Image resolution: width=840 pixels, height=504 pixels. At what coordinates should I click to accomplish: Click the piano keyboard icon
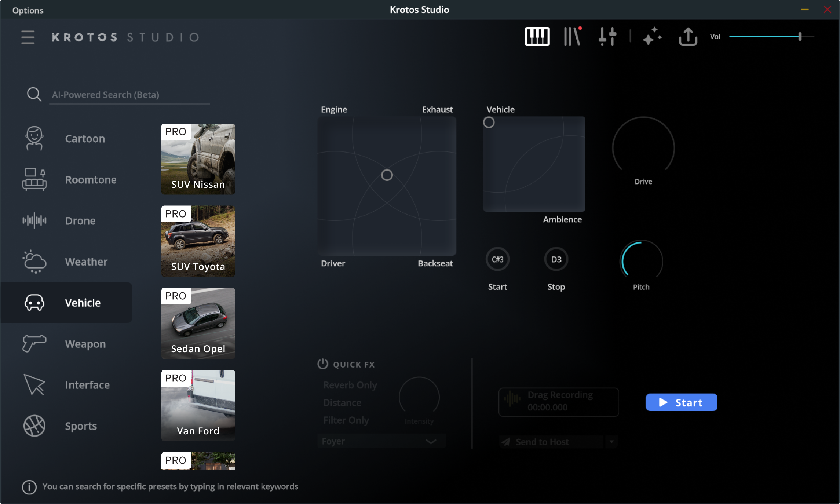[x=537, y=36]
